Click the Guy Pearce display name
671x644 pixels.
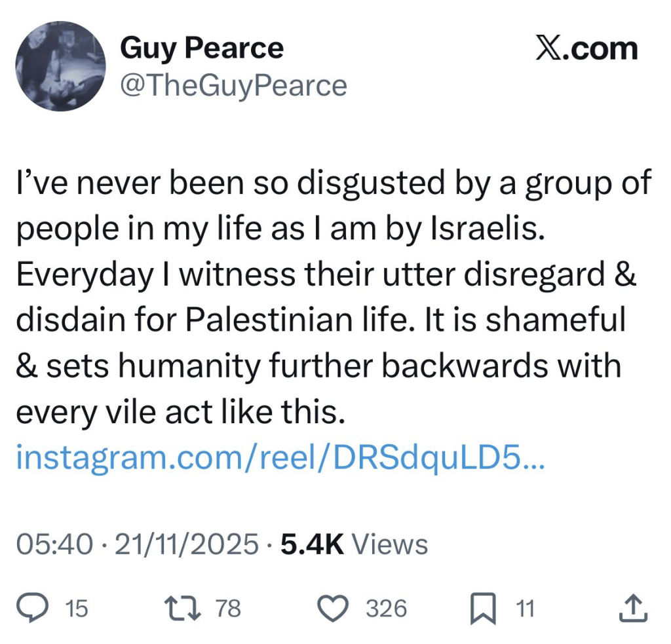click(202, 48)
